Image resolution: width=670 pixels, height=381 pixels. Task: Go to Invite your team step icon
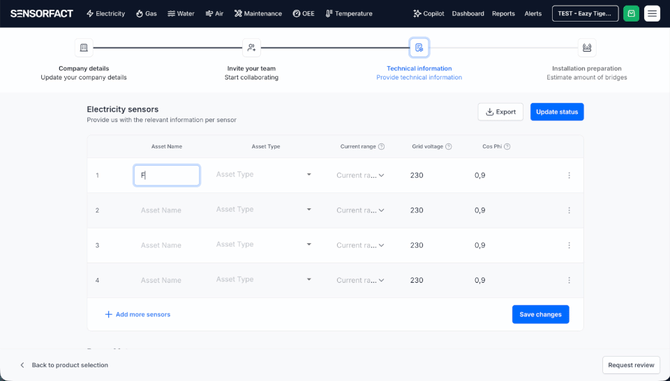(x=251, y=47)
